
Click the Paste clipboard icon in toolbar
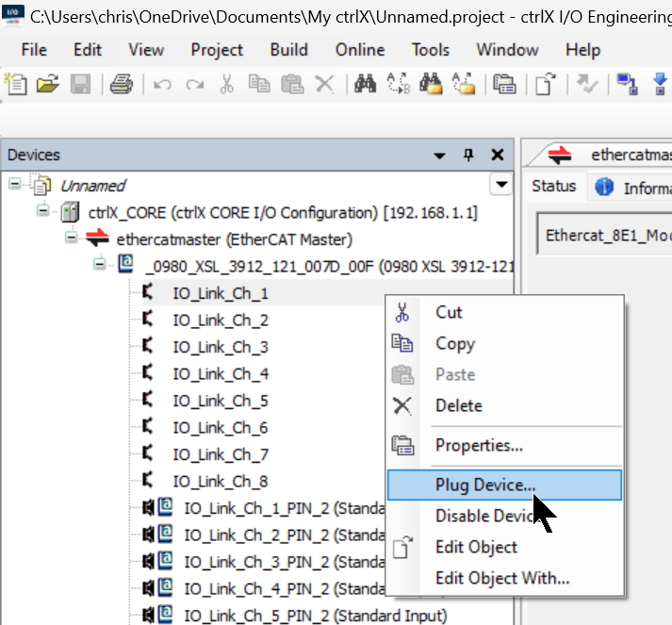coord(292,84)
